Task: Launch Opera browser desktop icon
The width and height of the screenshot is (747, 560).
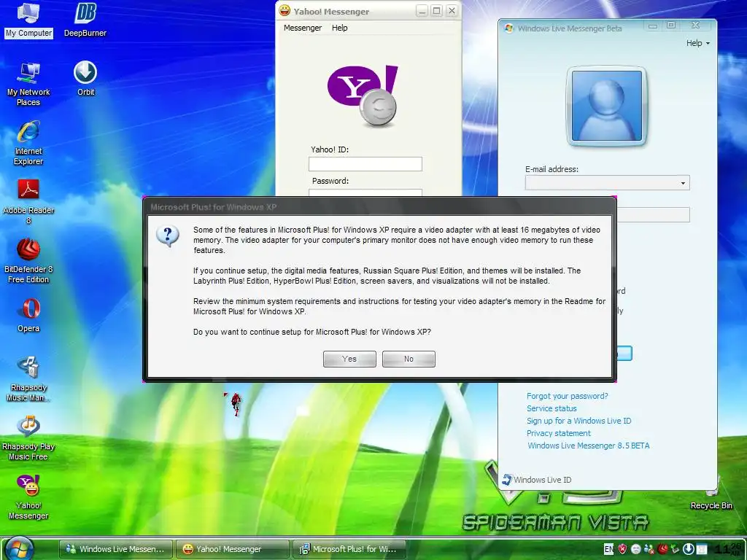Action: click(x=28, y=315)
